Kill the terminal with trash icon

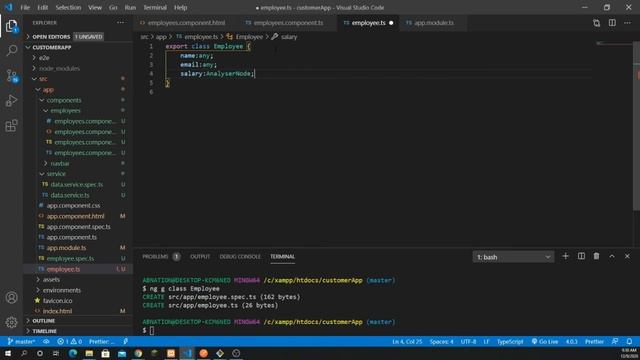point(596,256)
